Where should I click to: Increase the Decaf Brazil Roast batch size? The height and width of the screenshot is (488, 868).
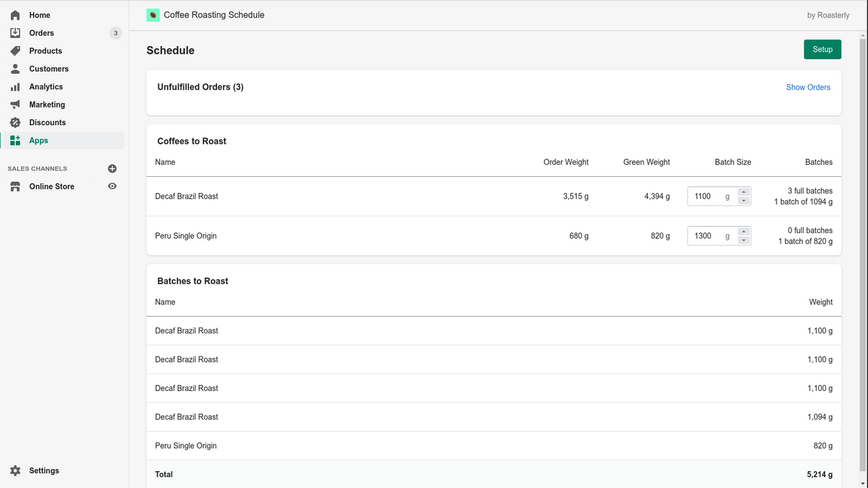pos(743,192)
